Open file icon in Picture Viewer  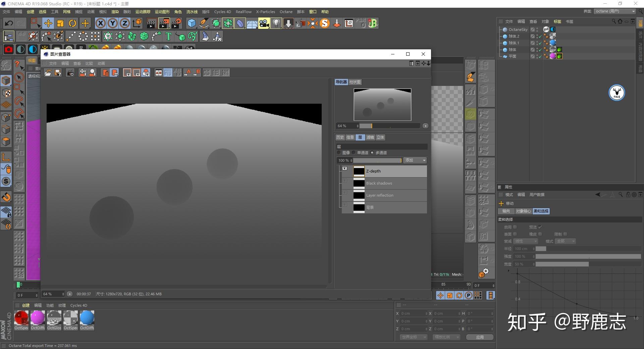(48, 72)
